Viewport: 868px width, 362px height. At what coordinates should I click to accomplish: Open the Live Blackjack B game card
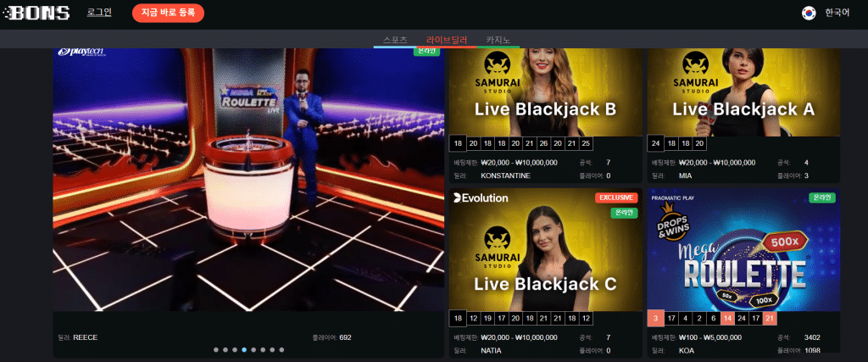(x=545, y=115)
